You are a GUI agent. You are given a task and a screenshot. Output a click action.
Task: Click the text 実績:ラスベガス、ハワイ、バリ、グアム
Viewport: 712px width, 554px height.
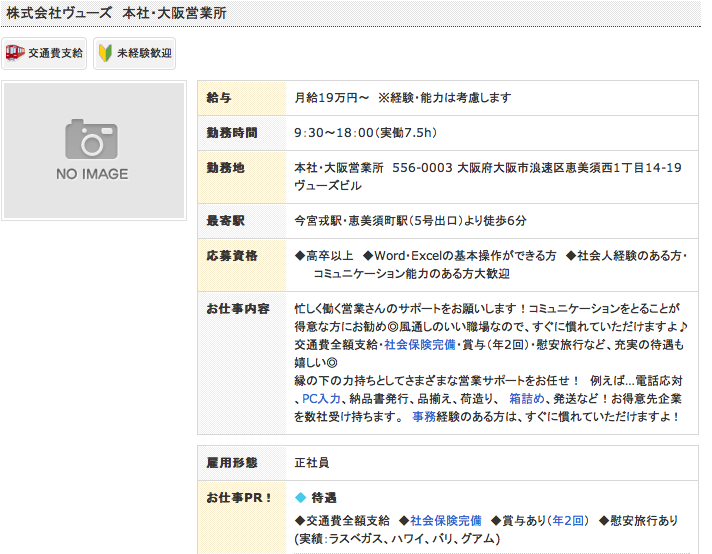(x=397, y=539)
